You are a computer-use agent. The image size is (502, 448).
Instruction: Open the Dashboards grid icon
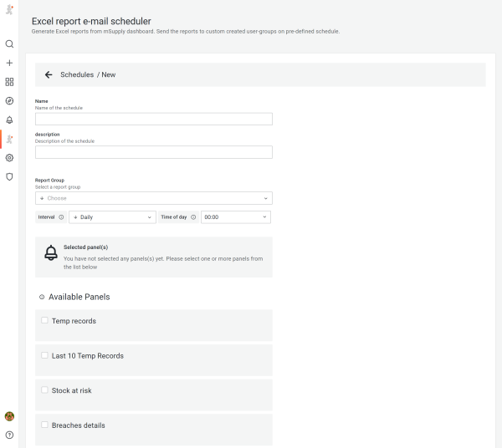point(9,82)
